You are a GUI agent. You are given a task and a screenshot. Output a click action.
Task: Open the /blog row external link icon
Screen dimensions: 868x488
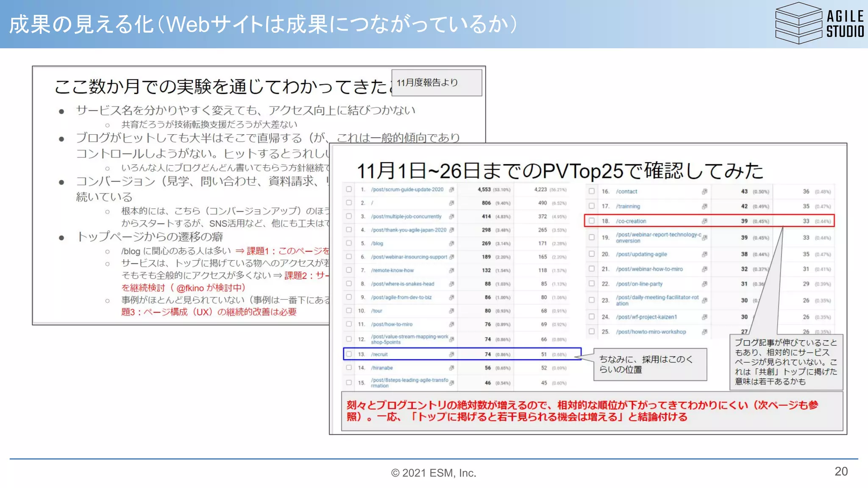[451, 244]
